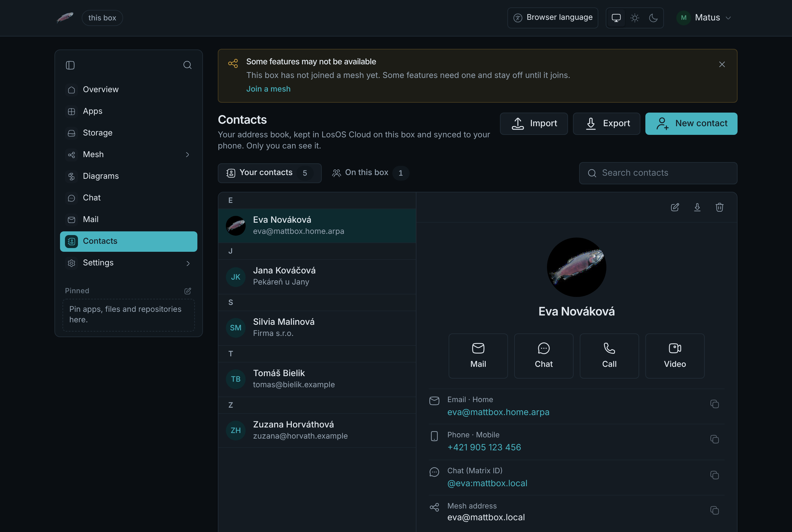Expand the Mesh submenu chevron
The width and height of the screenshot is (792, 532).
coord(188,155)
